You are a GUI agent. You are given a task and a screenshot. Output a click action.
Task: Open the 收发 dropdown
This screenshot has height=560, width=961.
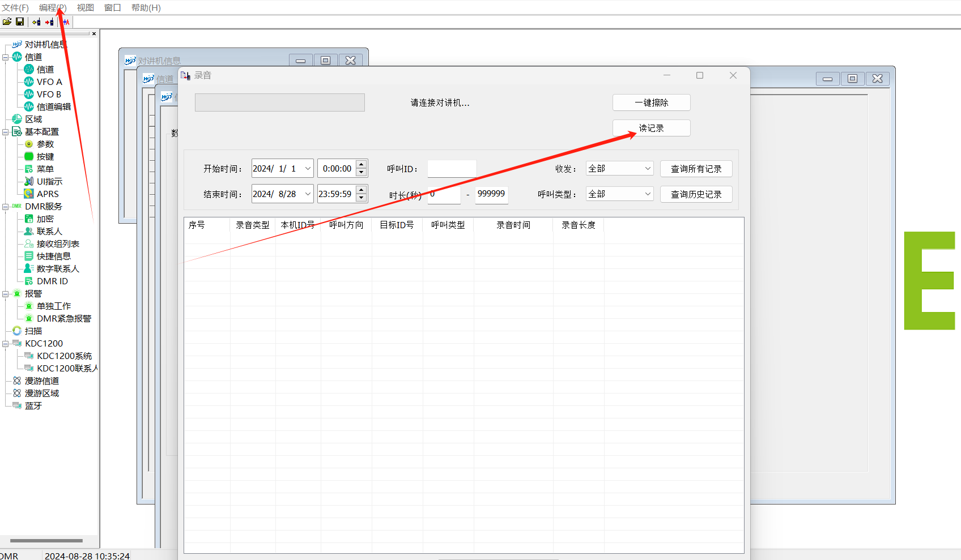pyautogui.click(x=619, y=169)
